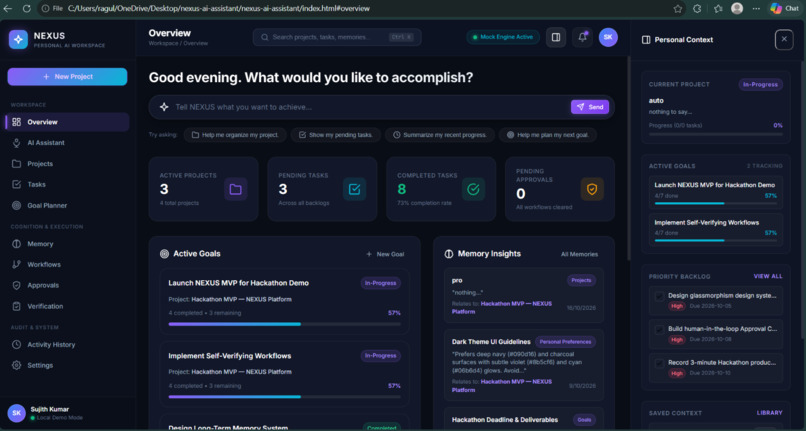The image size is (806, 431).
Task: Open browser favorites icon
Action: tap(718, 8)
